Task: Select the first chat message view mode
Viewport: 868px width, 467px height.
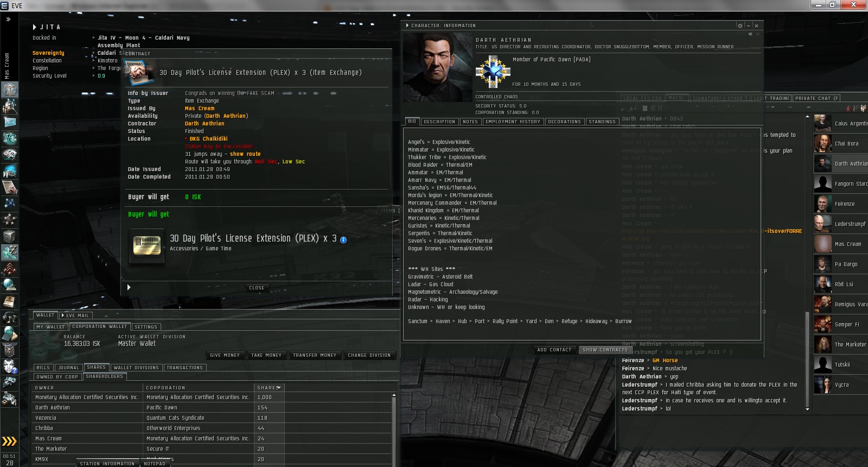Action: tap(645, 109)
